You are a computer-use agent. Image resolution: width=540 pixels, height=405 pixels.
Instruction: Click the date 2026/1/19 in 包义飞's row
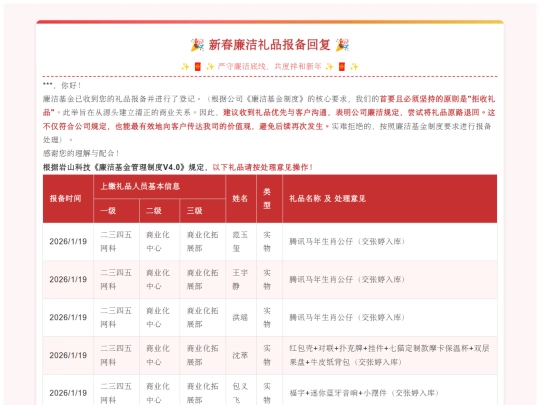tap(68, 393)
